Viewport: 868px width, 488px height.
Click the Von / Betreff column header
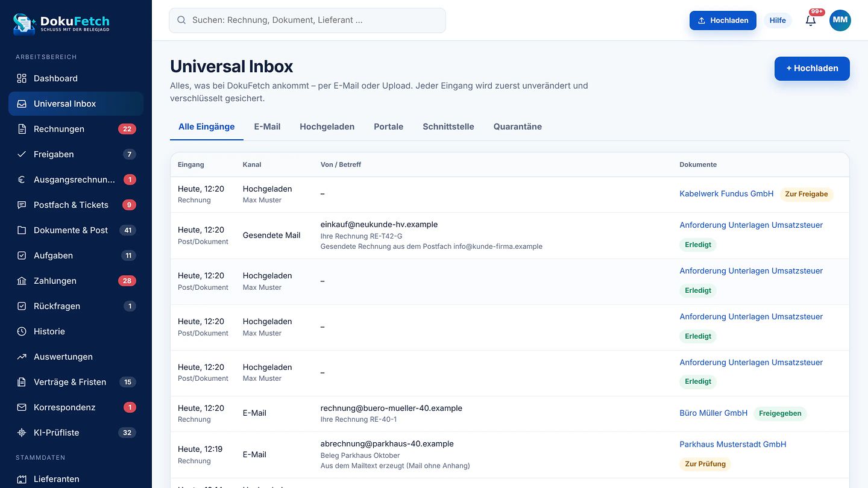(341, 164)
